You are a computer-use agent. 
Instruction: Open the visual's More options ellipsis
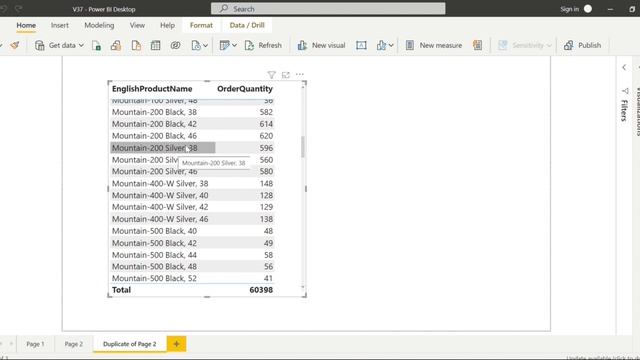coord(300,75)
